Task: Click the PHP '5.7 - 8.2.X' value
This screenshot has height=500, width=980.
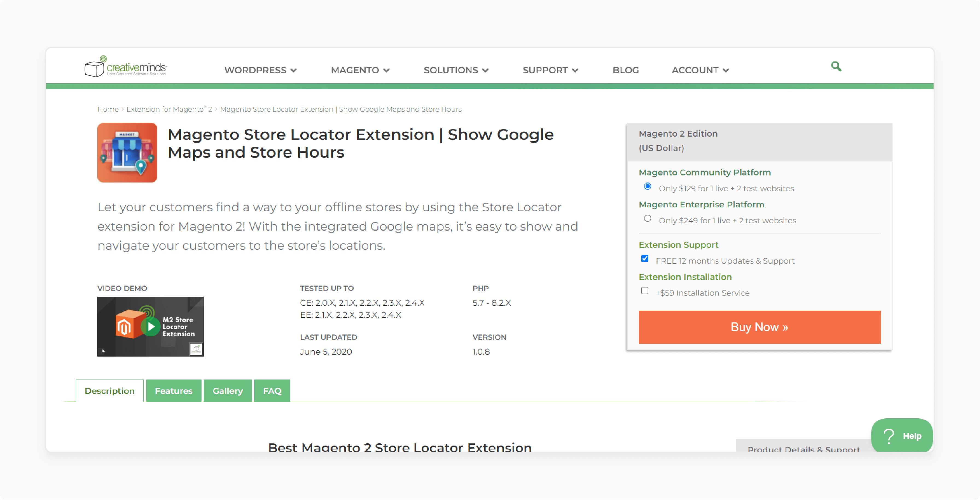Action: click(x=492, y=303)
